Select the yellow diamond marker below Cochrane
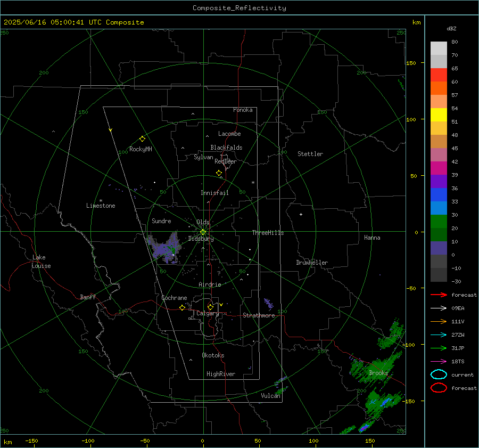479x448 pixels. click(x=182, y=307)
